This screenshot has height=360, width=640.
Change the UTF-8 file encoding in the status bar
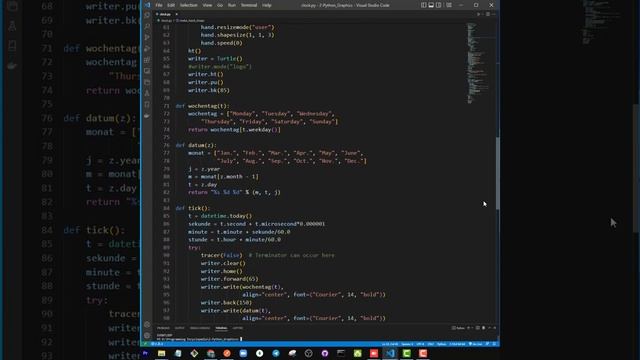click(420, 344)
